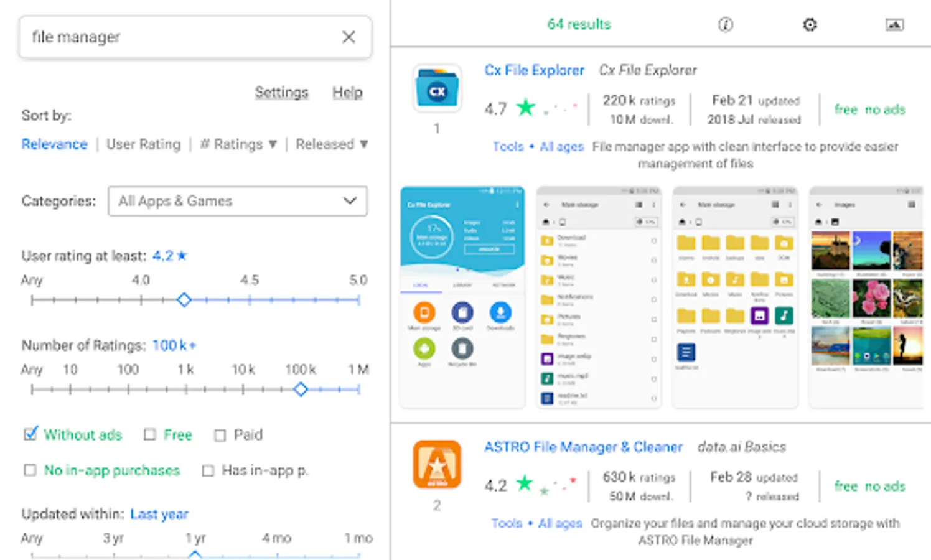
Task: Click the 50M downl. text
Action: click(641, 496)
